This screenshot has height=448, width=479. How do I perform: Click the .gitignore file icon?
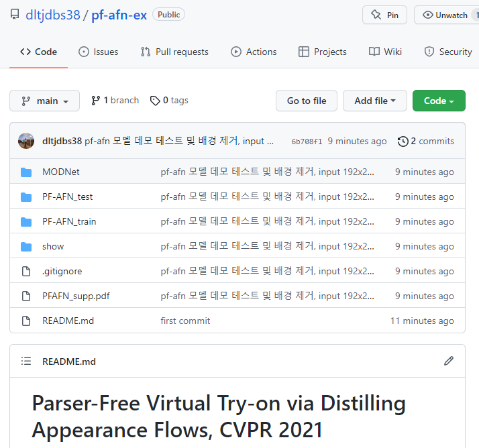26,271
